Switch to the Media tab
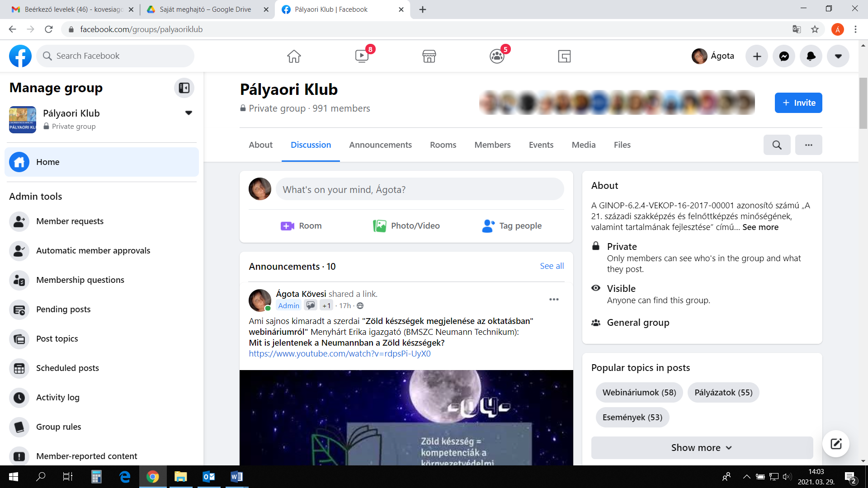 pos(584,145)
